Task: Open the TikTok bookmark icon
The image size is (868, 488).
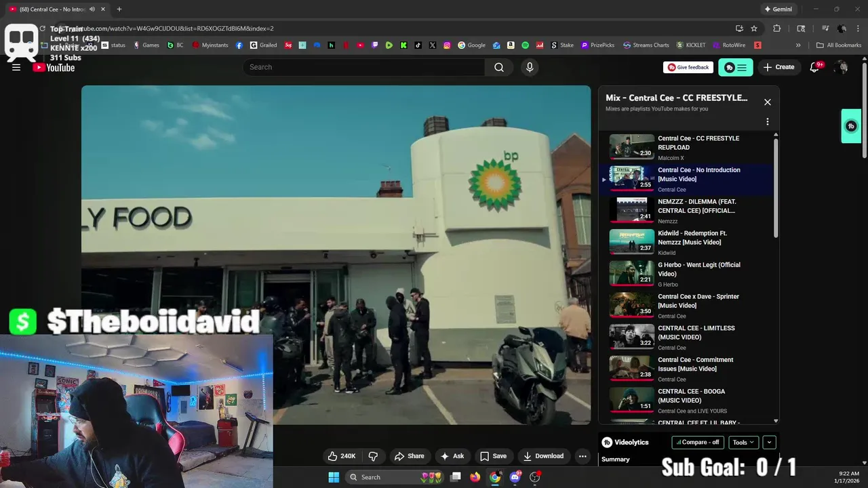Action: click(418, 45)
